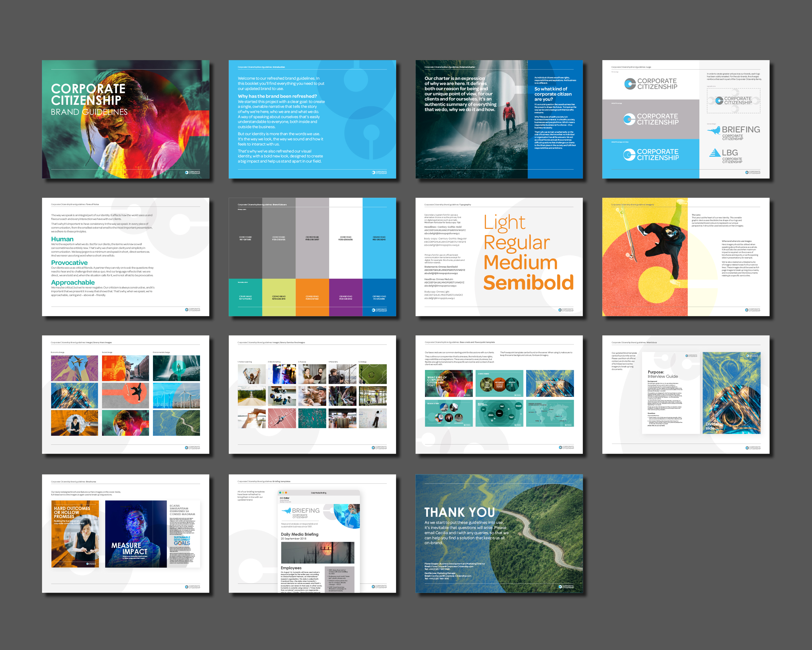This screenshot has width=812, height=650.
Task: Open the "What kind of corporate citizen are you?" slide
Action: (448, 383)
